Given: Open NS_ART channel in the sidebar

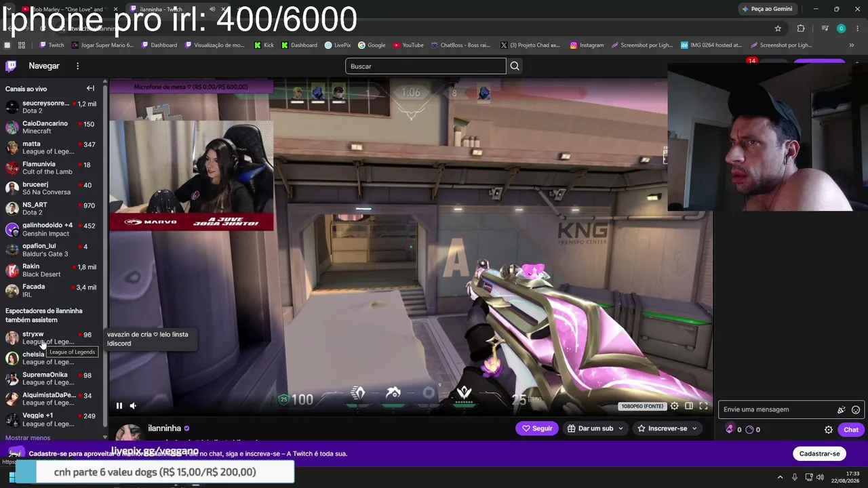Looking at the screenshot, I should pyautogui.click(x=51, y=209).
